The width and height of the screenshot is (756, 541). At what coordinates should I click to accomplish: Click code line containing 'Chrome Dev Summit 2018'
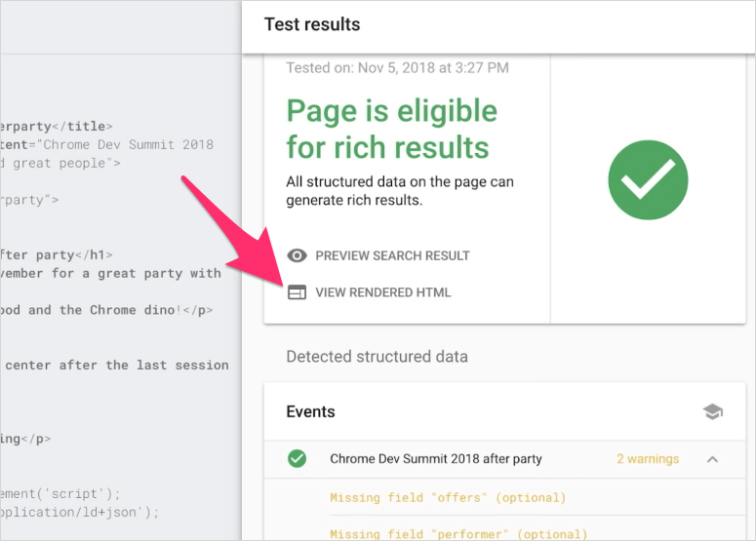coord(107,144)
